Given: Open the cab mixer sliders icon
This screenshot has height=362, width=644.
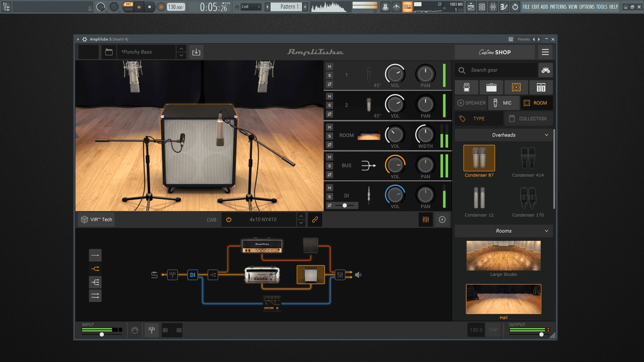Looking at the screenshot, I should [426, 220].
